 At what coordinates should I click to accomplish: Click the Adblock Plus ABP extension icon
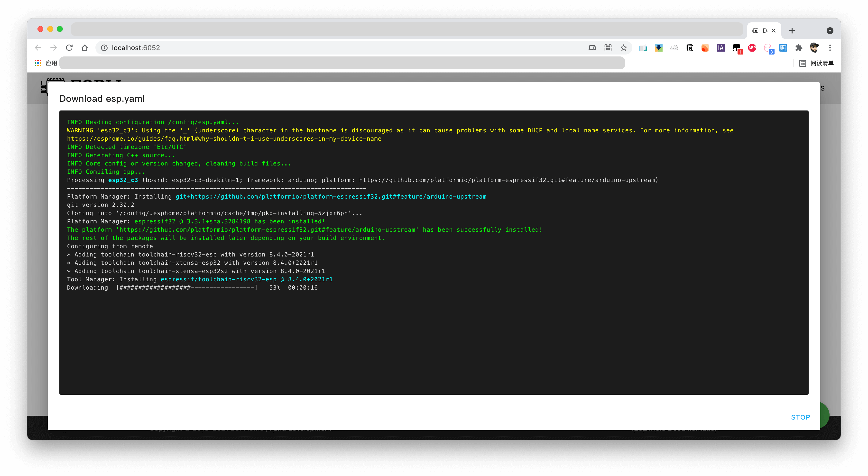[x=752, y=48]
